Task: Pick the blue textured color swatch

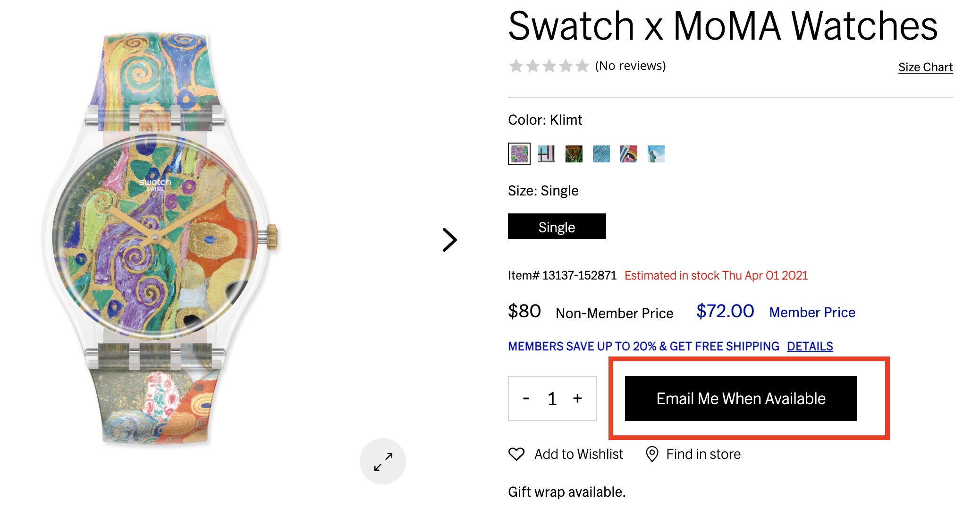Action: pos(601,154)
